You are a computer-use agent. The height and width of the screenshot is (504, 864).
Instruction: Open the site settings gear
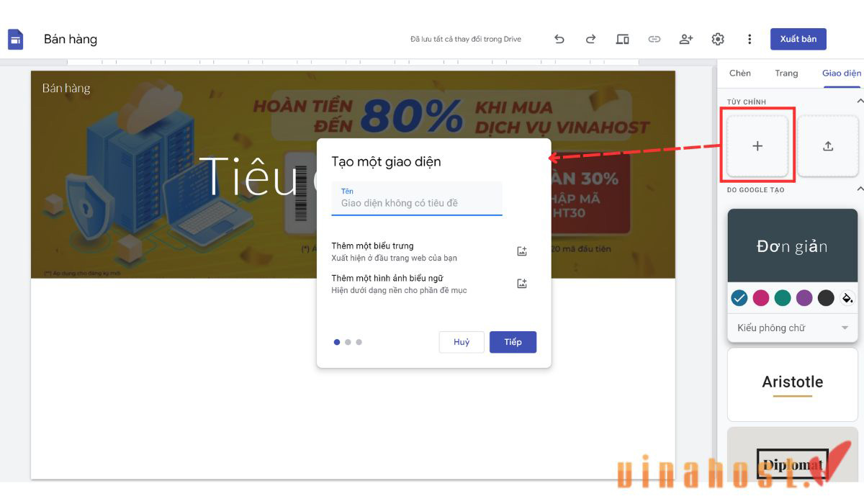coord(718,39)
